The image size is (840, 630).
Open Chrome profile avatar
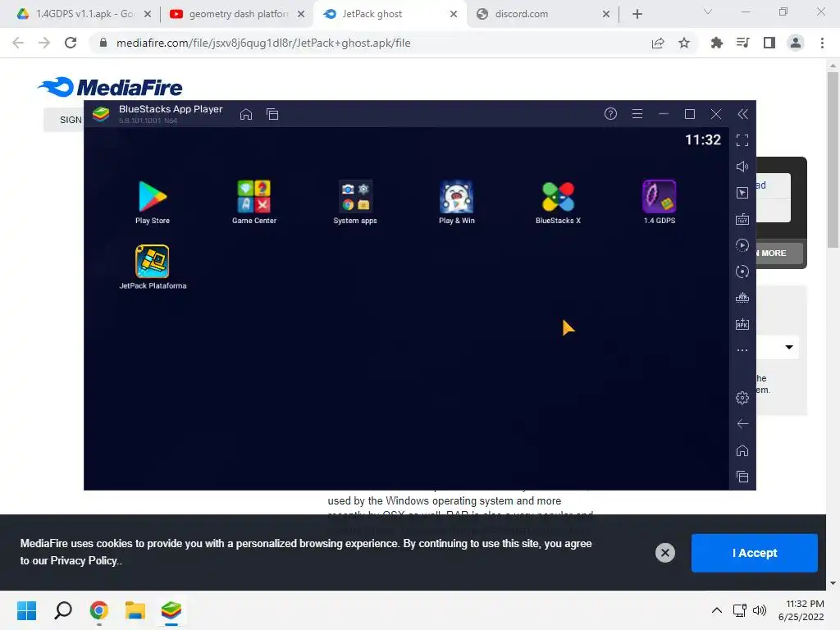coord(796,43)
